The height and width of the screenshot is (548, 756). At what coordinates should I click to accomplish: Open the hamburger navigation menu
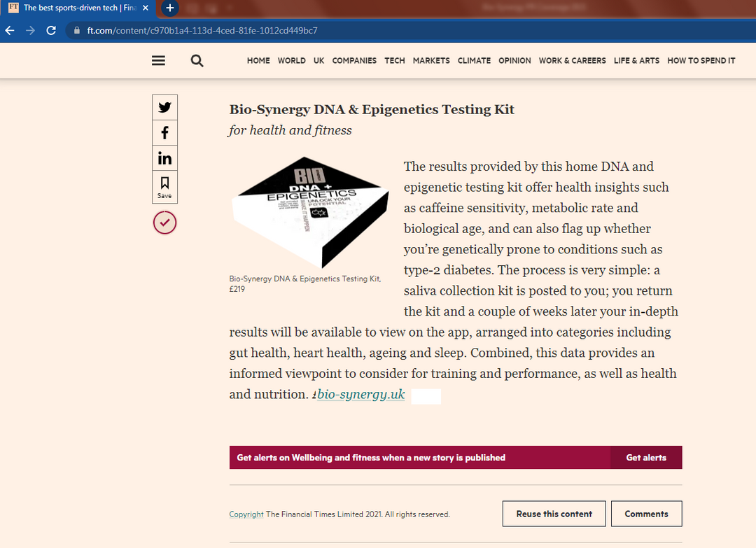click(159, 61)
